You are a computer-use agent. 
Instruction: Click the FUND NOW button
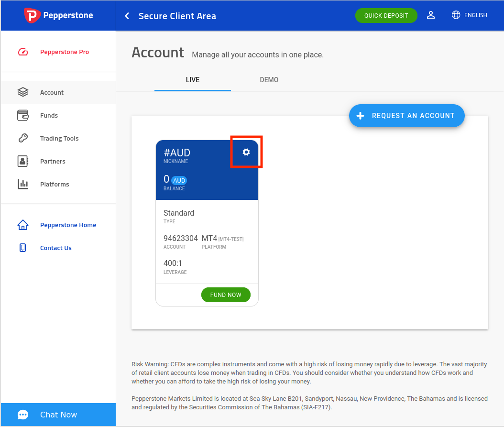coord(226,295)
